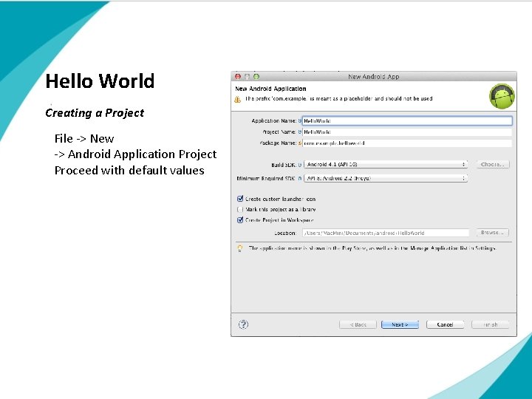
Task: Click 'Proceed with default values' text
Action: coord(129,171)
